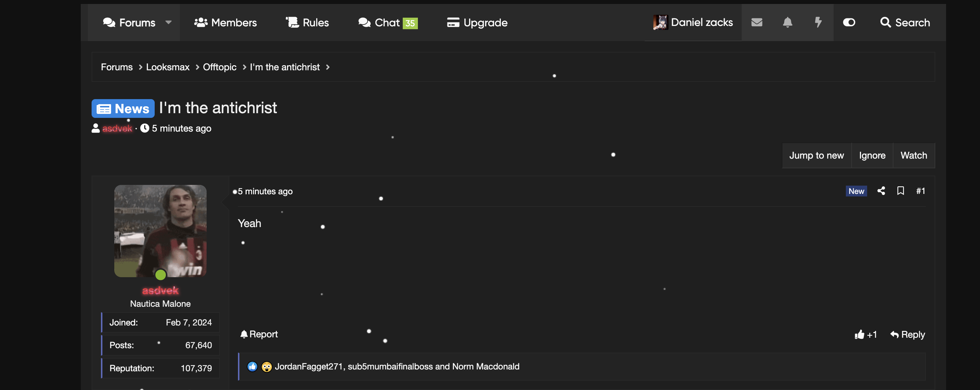Screen dimensions: 980x390
Task: Click the lightning bolt alerts icon
Action: [x=818, y=22]
